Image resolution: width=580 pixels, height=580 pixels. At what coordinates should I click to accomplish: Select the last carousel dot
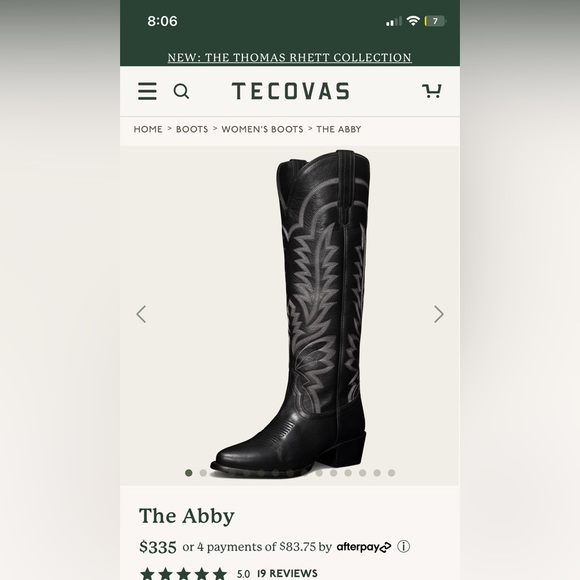click(x=392, y=473)
